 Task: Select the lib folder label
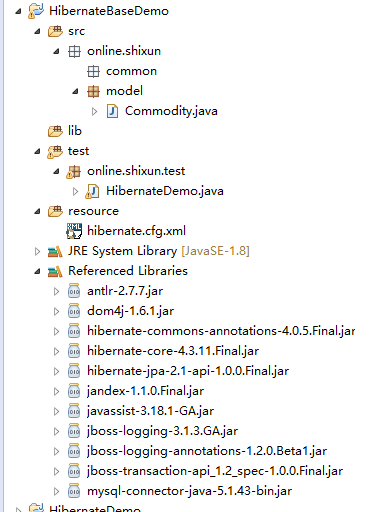click(x=75, y=131)
